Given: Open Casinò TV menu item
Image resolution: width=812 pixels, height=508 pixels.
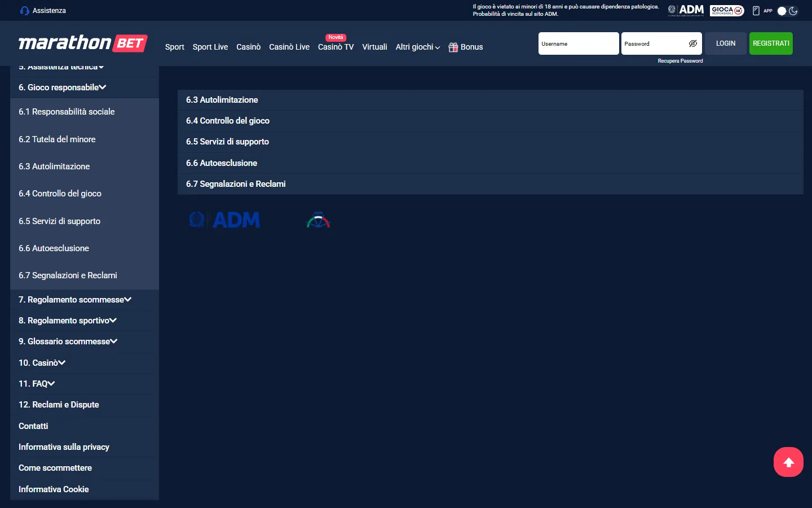Looking at the screenshot, I should pos(336,47).
